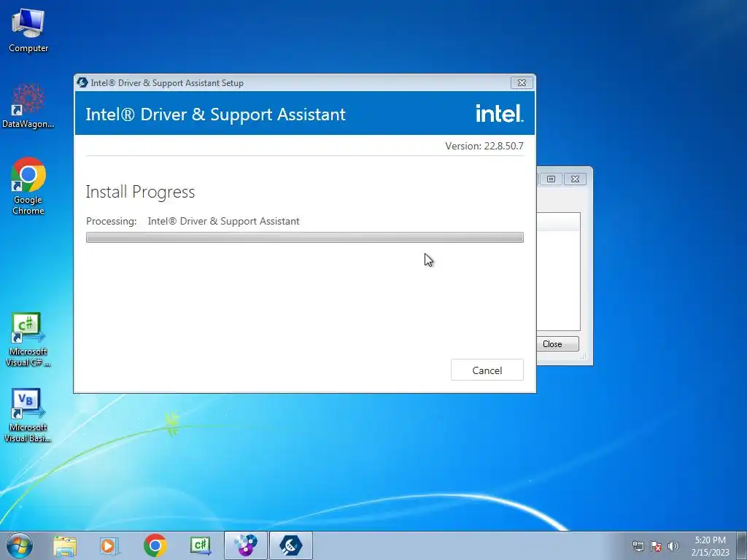Open Windows Explorer from the taskbar
Image resolution: width=747 pixels, height=560 pixels.
click(x=65, y=545)
